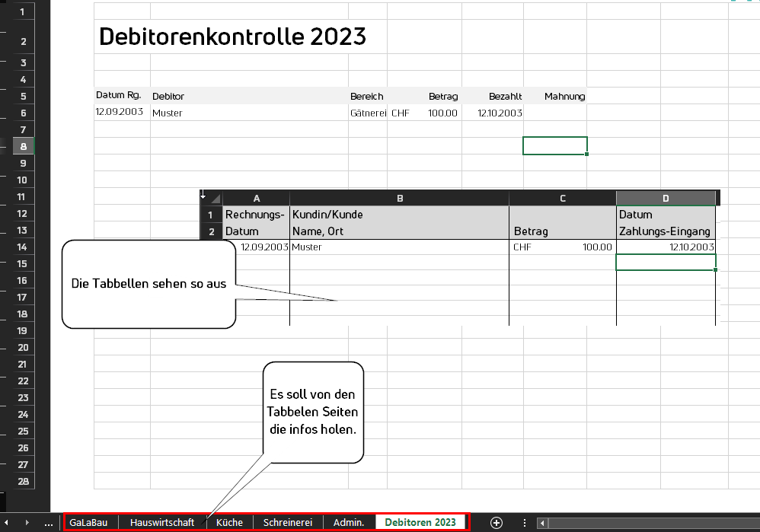Select the highlighted row header 8
The image size is (760, 532).
pos(24,146)
